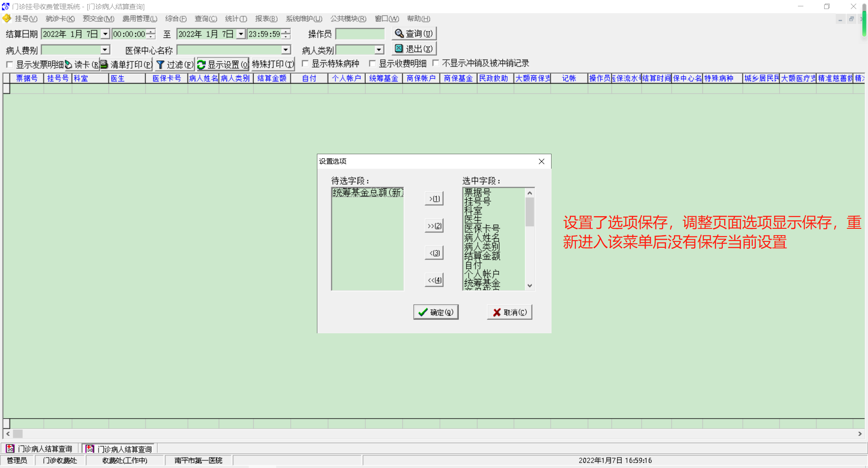The width and height of the screenshot is (868, 468).
Task: Click the 记帐 column header
Action: click(x=569, y=78)
